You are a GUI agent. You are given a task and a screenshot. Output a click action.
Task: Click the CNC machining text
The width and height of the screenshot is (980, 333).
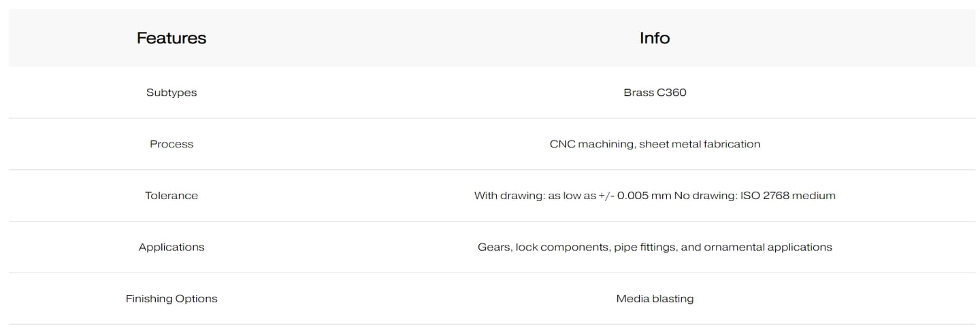pyautogui.click(x=592, y=144)
